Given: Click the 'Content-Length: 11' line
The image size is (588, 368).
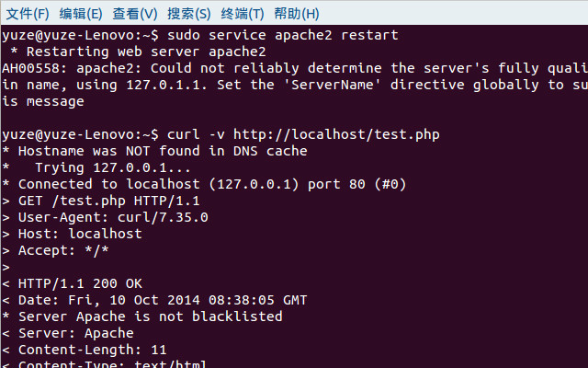Looking at the screenshot, I should click(x=85, y=350).
